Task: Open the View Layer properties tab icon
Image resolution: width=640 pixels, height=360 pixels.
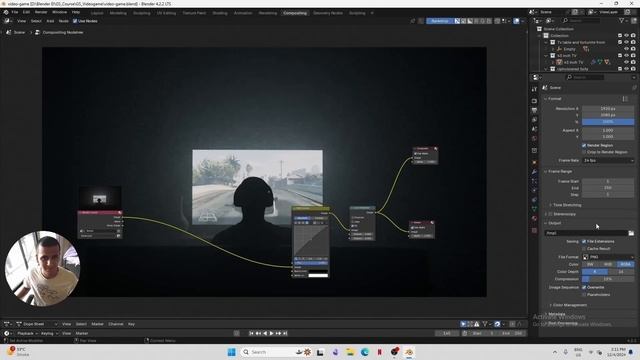Action: point(534,120)
